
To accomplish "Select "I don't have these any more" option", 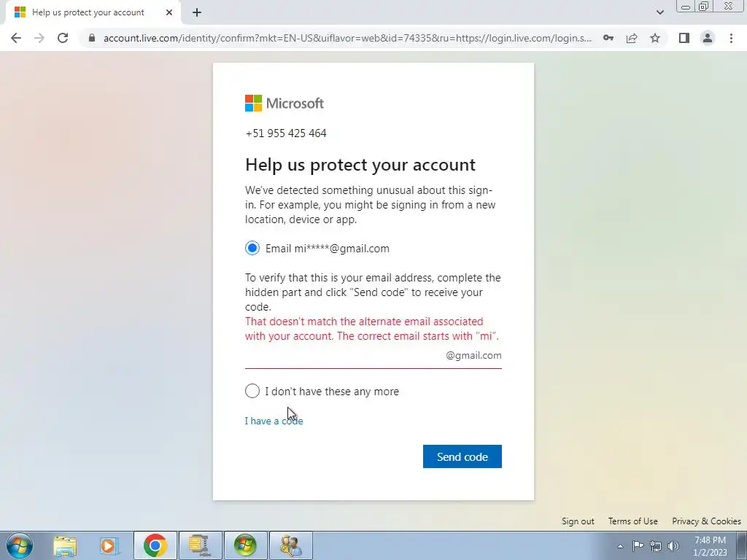I will point(252,391).
